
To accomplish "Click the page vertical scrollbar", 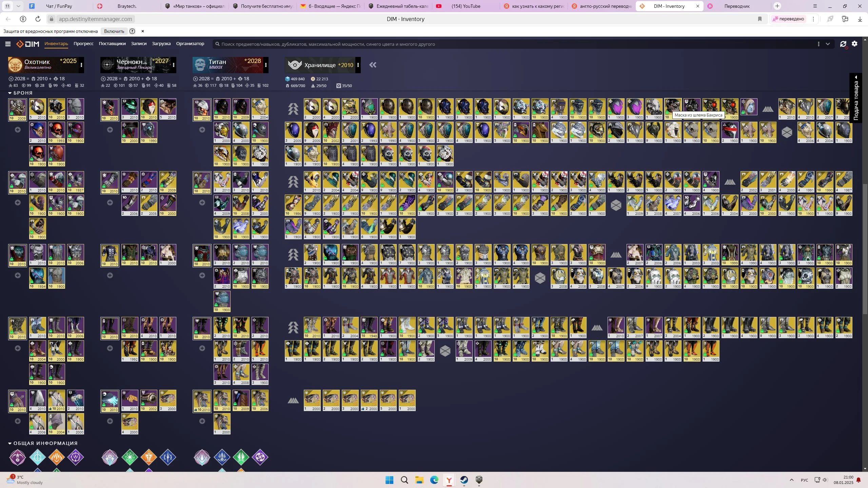I will pyautogui.click(x=865, y=249).
